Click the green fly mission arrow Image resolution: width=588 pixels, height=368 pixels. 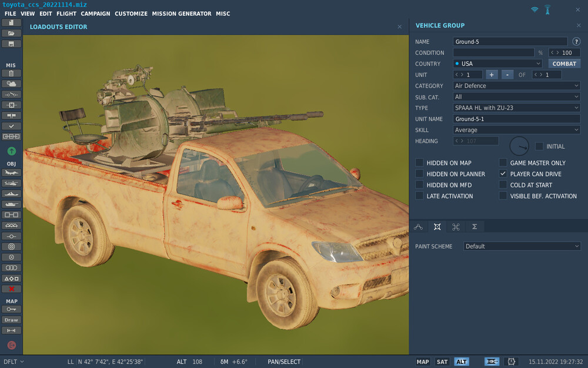pyautogui.click(x=11, y=151)
